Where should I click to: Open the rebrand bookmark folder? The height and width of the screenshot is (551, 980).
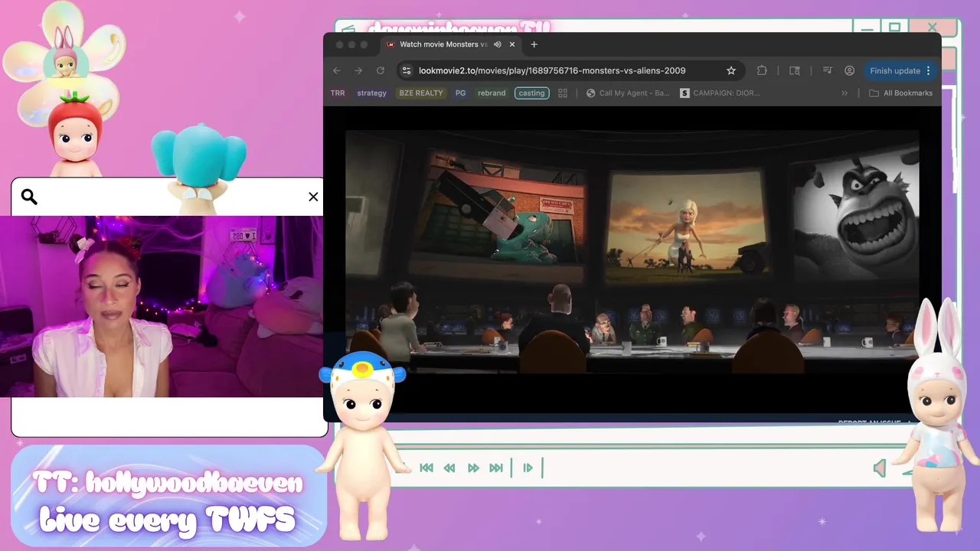click(x=492, y=93)
